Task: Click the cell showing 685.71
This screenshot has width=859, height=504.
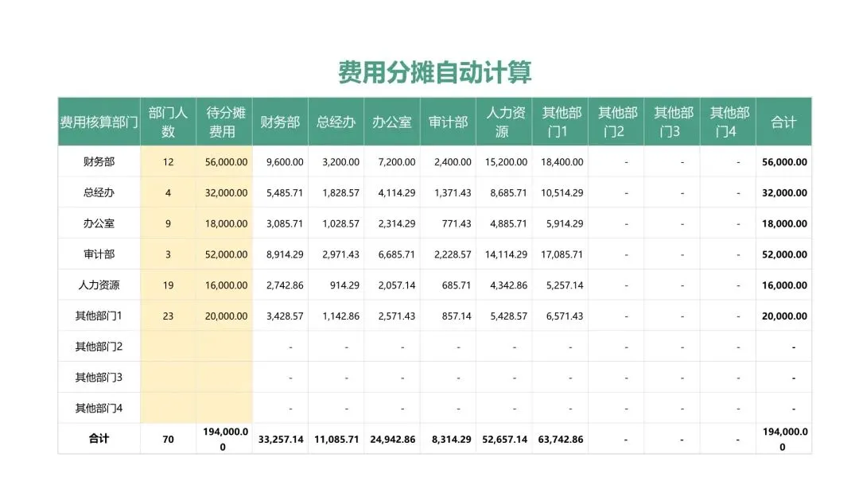Action: tap(448, 285)
